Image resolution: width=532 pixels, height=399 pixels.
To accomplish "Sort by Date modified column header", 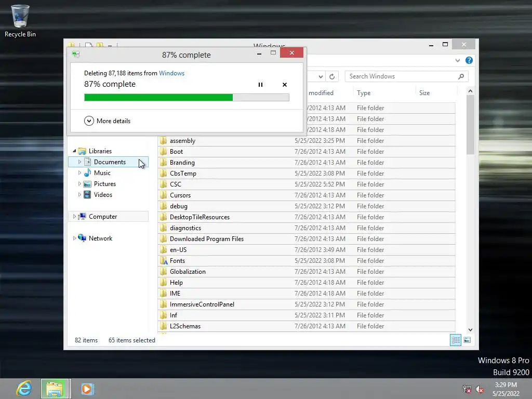I will [x=321, y=93].
